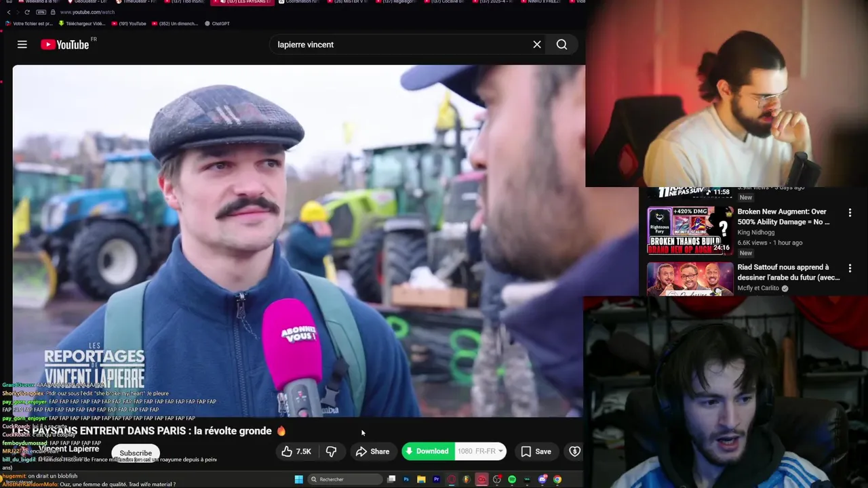
Task: Switch to the 'Coordination' browser tab
Action: 300,2
